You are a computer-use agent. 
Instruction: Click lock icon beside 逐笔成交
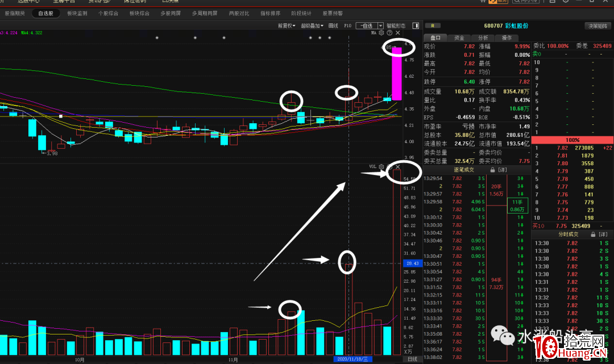click(x=492, y=170)
